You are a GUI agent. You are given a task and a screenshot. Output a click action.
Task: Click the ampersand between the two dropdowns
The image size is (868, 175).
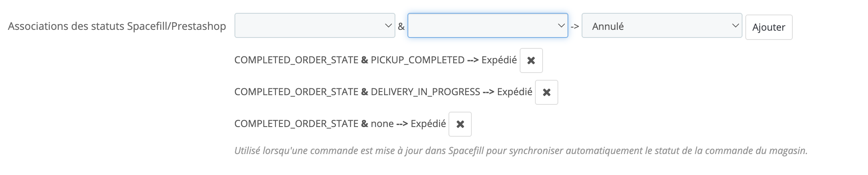click(x=401, y=27)
